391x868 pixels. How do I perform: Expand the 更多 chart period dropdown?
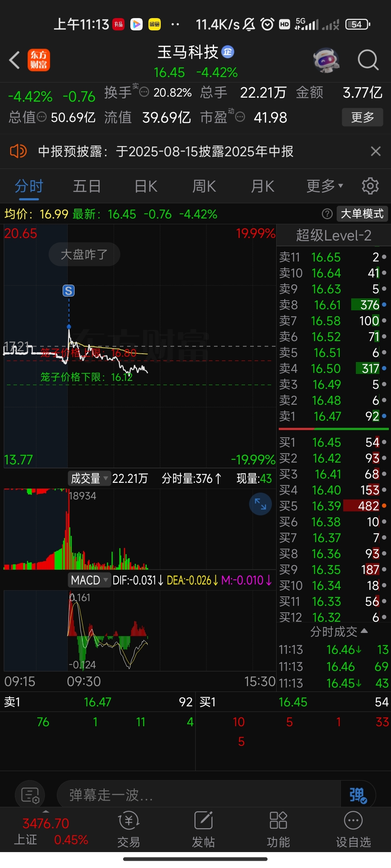[325, 186]
